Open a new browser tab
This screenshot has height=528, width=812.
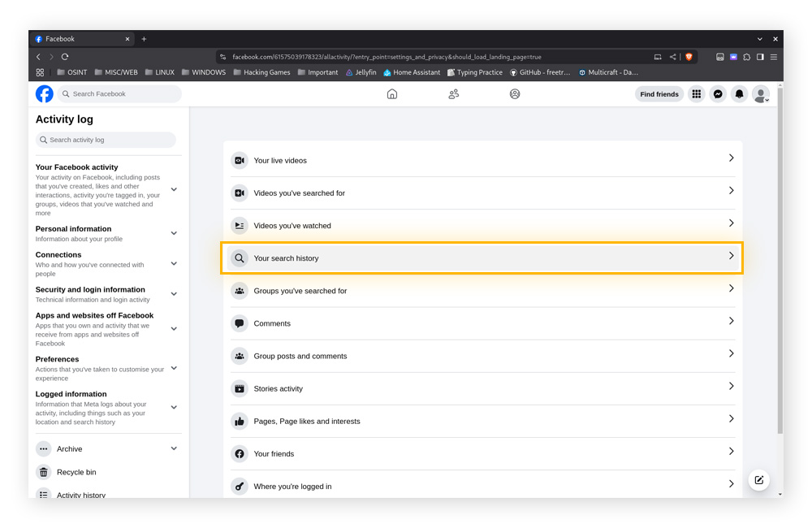click(144, 39)
